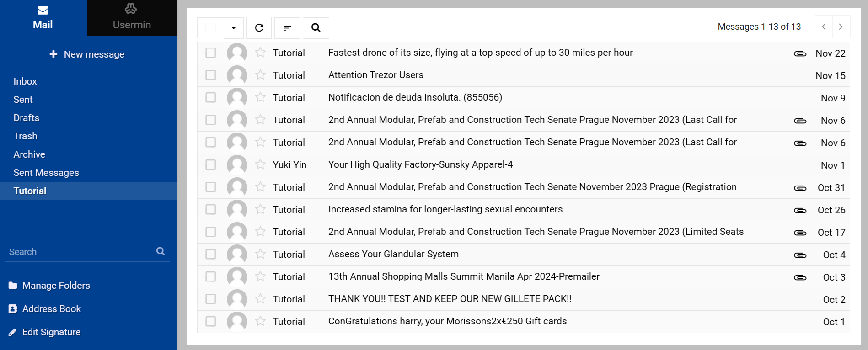
Task: Click sender avatar for Assess Your Glandular System
Action: coord(237,255)
